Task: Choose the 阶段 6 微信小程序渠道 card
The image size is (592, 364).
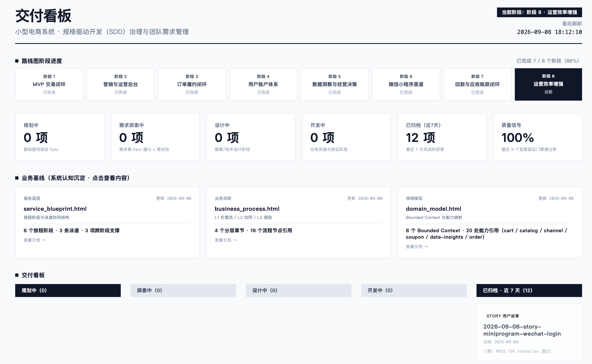Action: (x=406, y=84)
